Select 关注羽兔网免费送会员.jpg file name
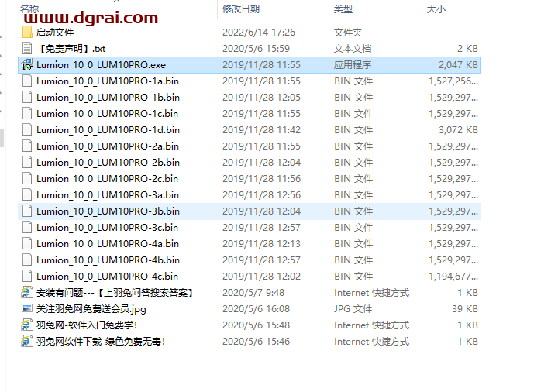 point(91,309)
